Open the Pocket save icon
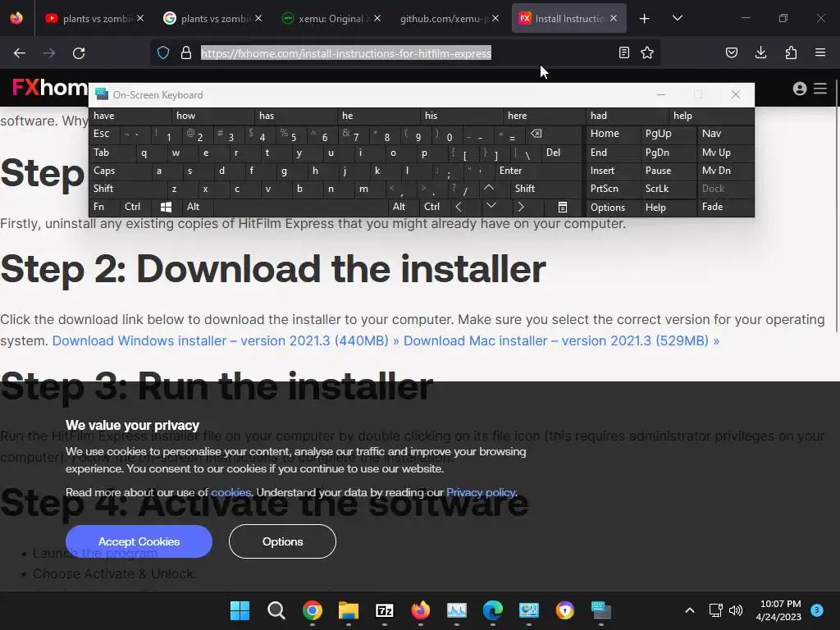Image resolution: width=840 pixels, height=630 pixels. 731,52
